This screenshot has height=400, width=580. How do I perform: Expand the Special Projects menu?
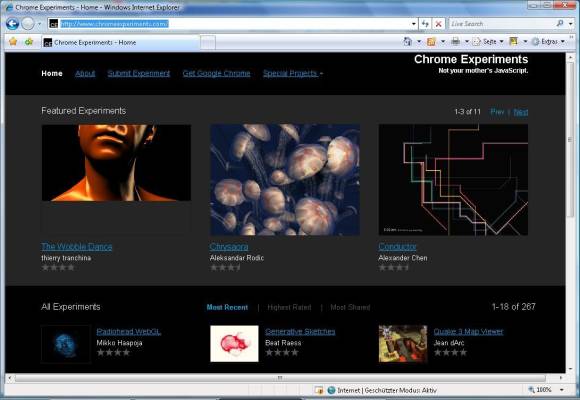coord(293,73)
